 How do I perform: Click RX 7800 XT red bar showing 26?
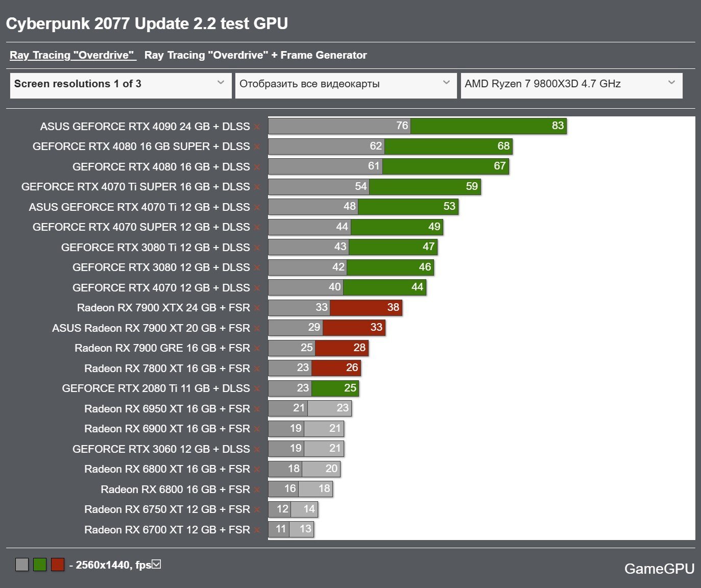tap(336, 367)
